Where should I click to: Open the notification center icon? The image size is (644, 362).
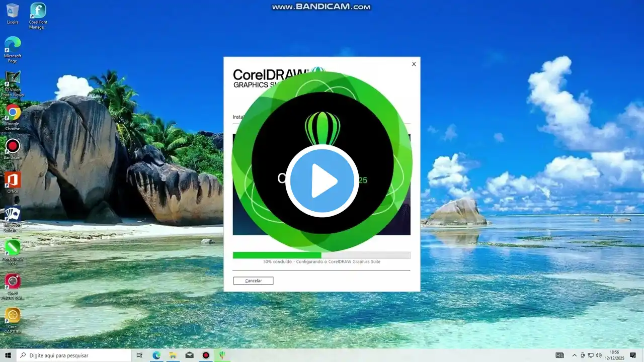[633, 355]
